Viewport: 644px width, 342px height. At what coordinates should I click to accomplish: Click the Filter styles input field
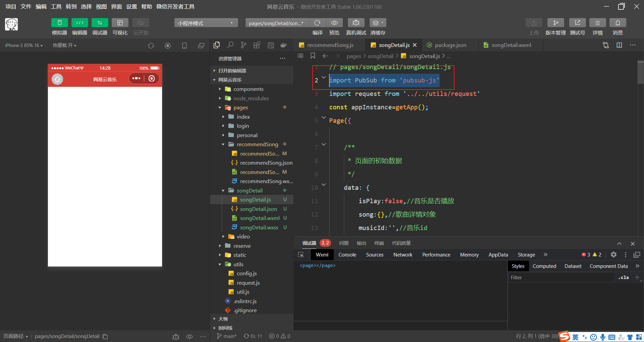[562, 278]
